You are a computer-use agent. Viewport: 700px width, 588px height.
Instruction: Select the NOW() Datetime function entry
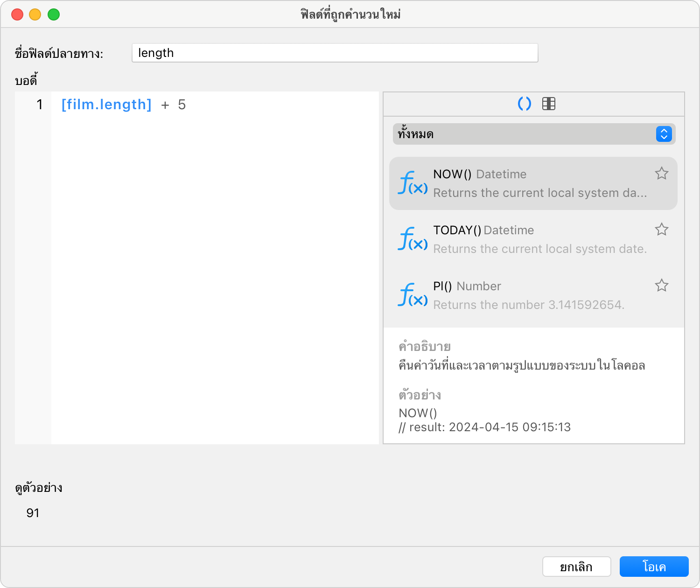532,183
